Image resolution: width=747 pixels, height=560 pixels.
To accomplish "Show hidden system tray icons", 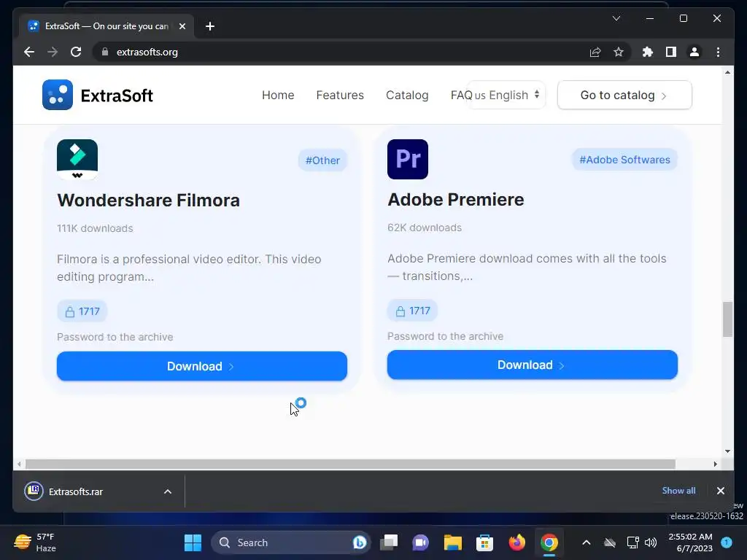I will pyautogui.click(x=587, y=542).
